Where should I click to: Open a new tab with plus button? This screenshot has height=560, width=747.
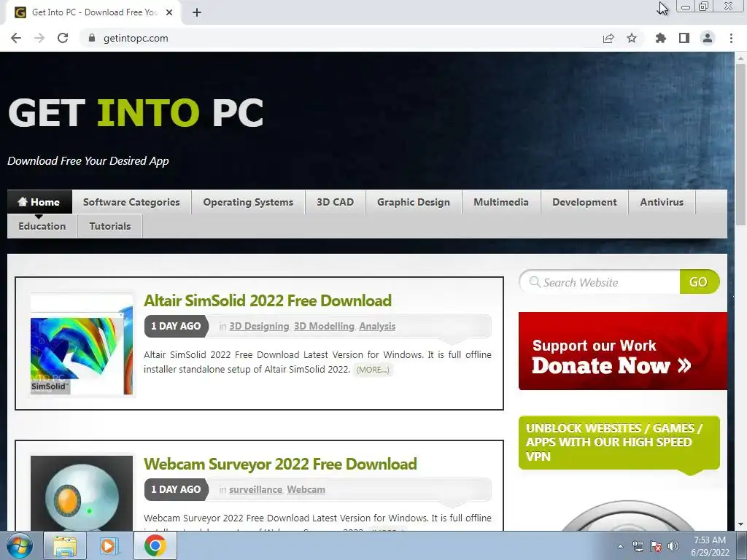197,12
